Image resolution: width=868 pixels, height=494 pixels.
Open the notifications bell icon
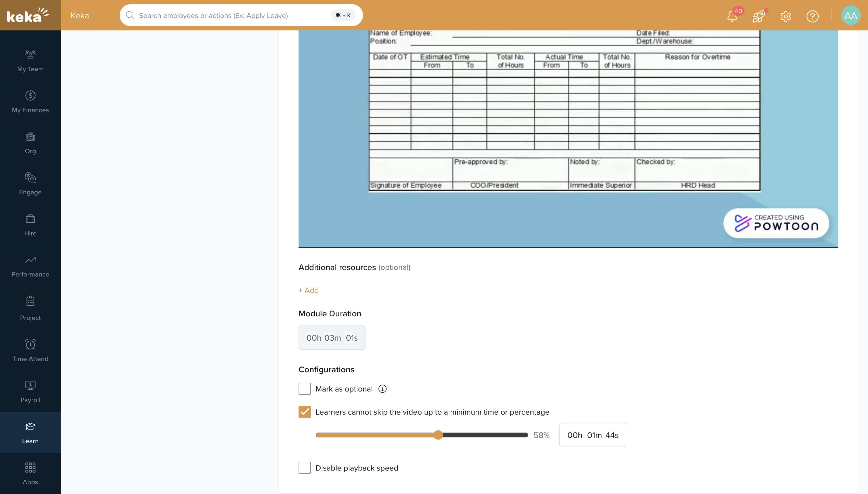coord(732,16)
